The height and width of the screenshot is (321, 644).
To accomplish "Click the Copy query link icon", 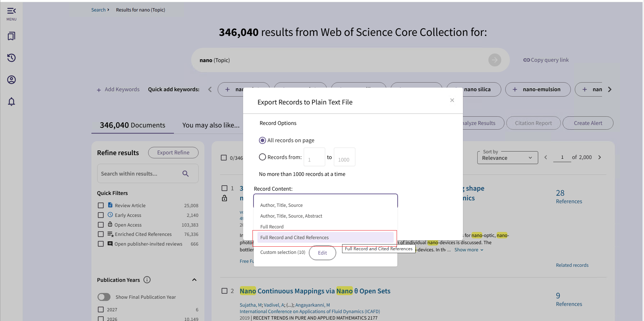I will [x=526, y=60].
